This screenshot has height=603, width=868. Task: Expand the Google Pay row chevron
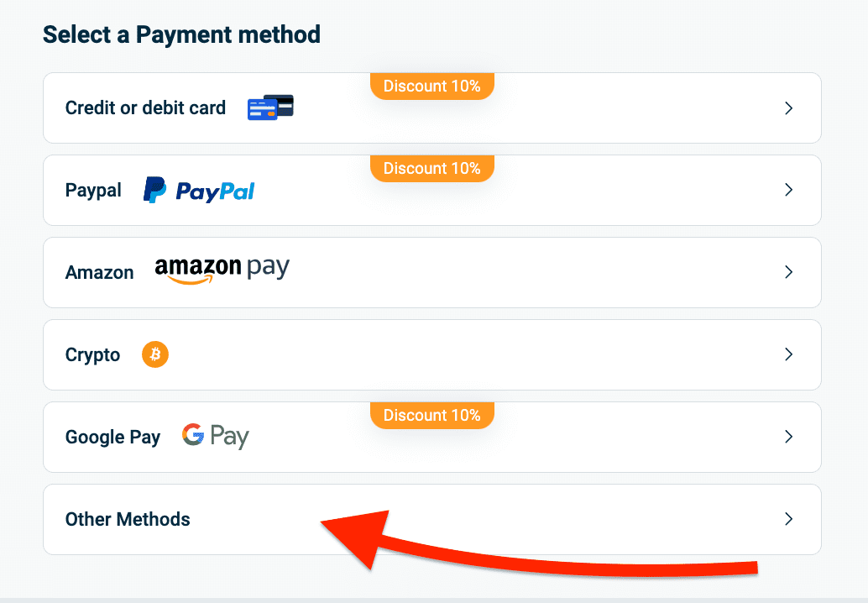point(788,437)
